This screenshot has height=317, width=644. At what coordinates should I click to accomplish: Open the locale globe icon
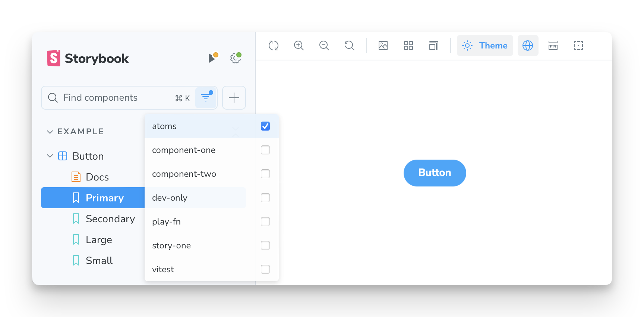[528, 45]
